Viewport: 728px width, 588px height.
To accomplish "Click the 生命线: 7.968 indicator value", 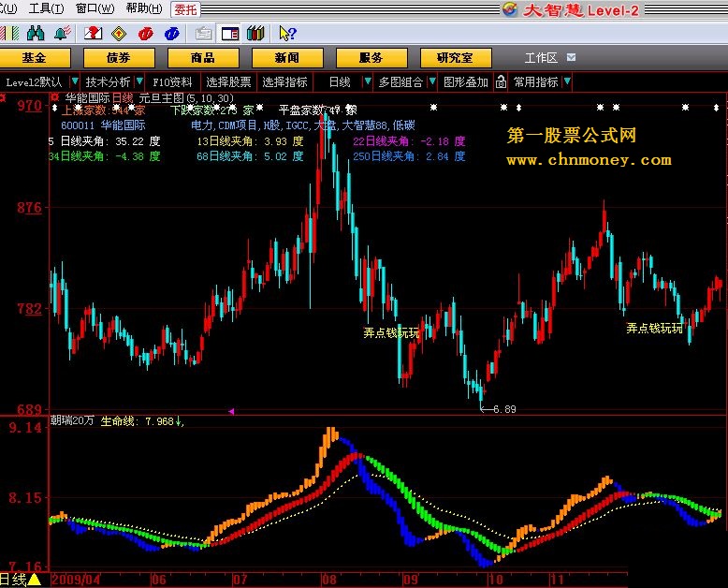I will [x=142, y=421].
